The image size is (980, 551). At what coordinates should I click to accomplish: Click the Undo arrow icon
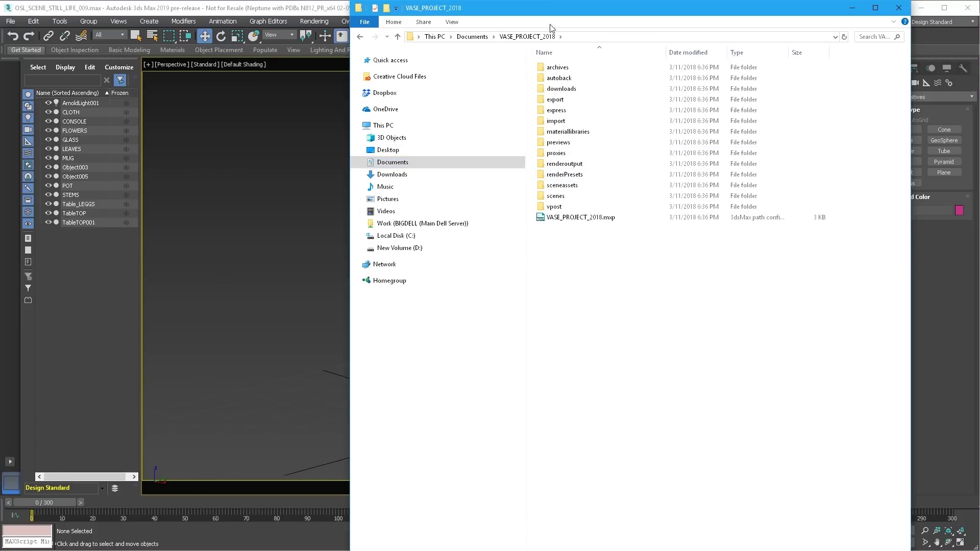coord(13,36)
